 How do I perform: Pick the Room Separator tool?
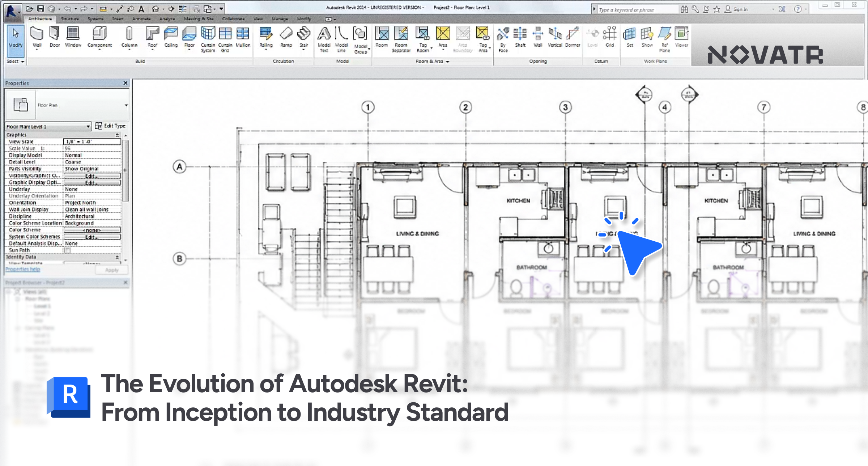click(401, 39)
